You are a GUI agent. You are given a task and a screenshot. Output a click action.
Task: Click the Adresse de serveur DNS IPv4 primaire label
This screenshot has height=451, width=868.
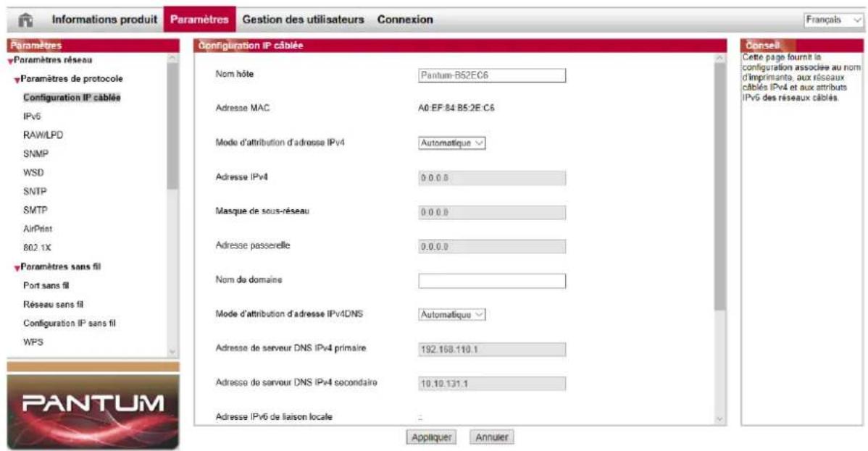[x=291, y=348]
